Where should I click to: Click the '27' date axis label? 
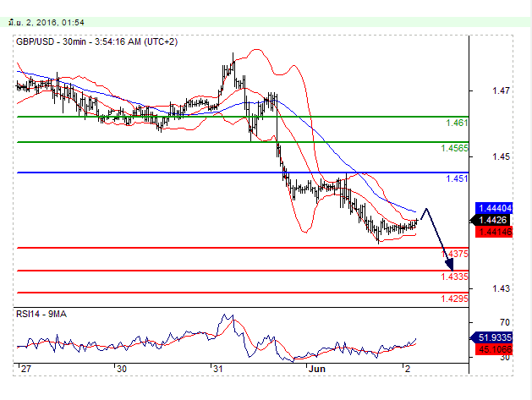[x=25, y=369]
